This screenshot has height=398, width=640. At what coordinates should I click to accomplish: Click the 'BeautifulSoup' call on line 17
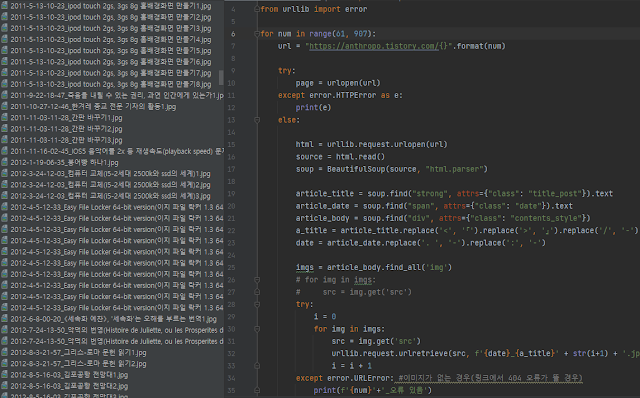click(356, 169)
